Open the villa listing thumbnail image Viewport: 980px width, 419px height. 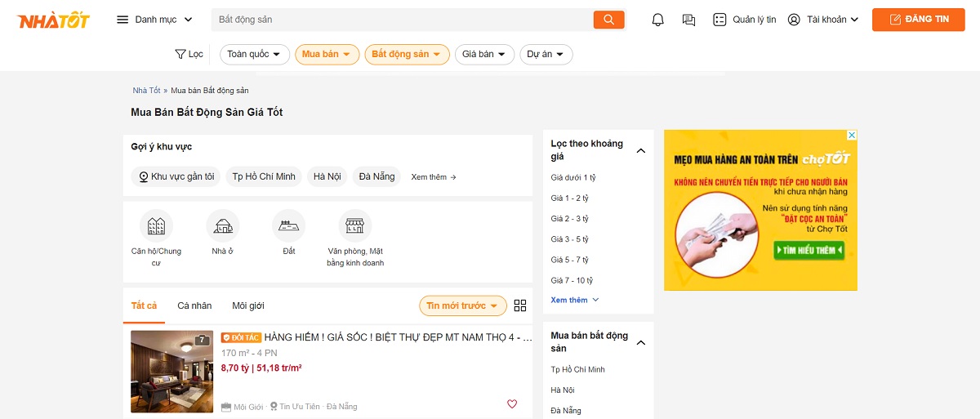172,372
